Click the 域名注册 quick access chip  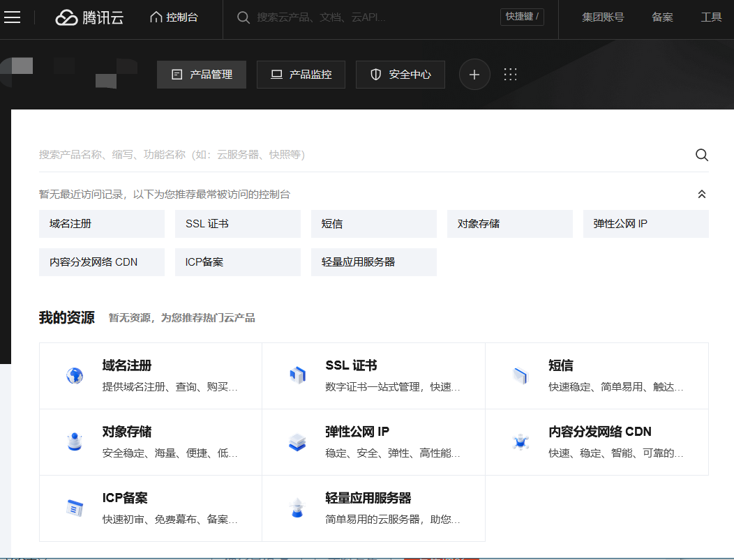click(102, 224)
